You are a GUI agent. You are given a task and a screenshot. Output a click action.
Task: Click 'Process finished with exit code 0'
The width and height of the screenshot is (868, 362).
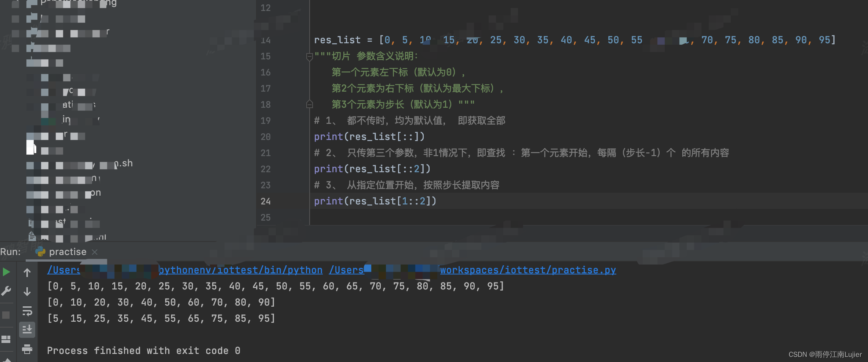(144, 351)
